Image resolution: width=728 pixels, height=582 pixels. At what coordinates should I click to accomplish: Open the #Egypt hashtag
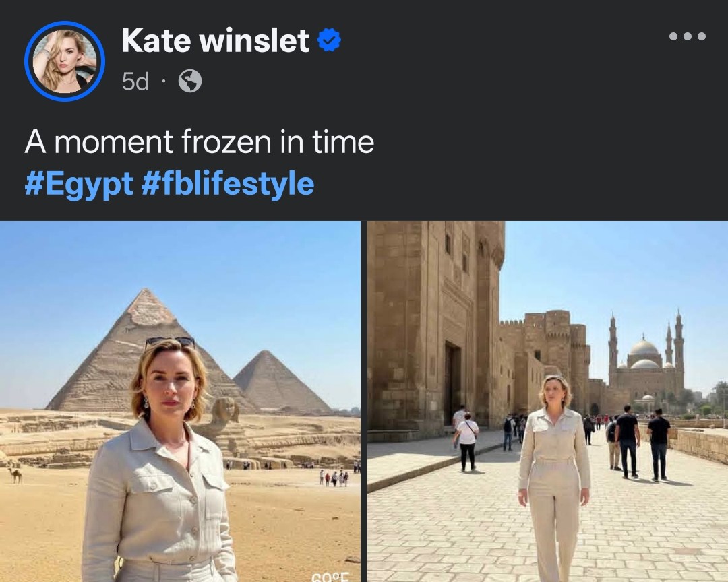pos(78,183)
